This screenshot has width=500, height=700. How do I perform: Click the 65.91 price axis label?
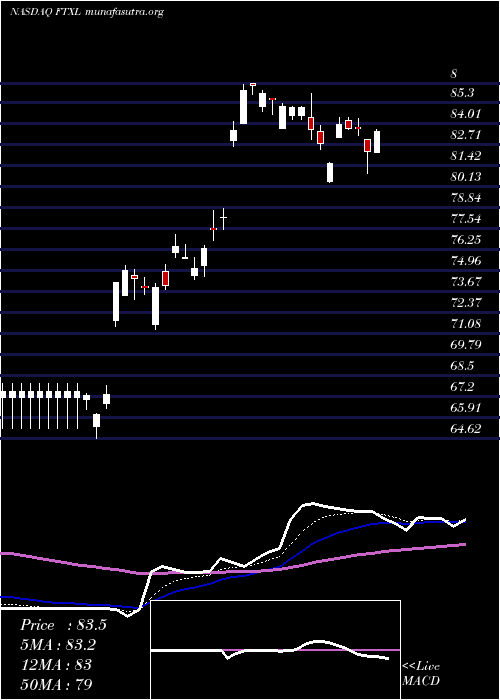[466, 408]
